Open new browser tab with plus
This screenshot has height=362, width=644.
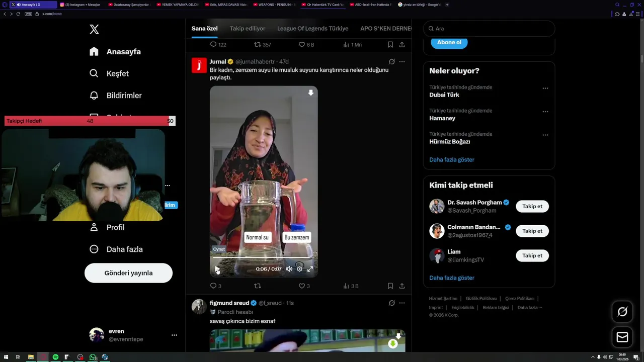pyautogui.click(x=447, y=5)
